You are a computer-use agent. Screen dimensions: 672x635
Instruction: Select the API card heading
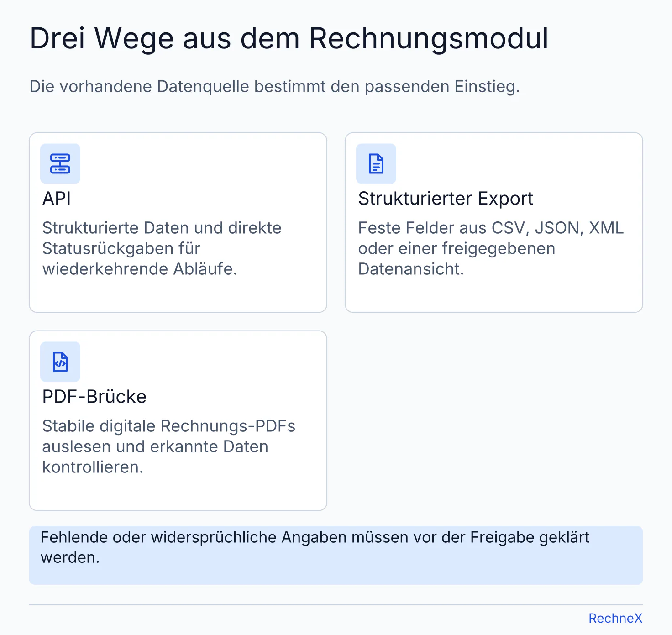coord(57,199)
